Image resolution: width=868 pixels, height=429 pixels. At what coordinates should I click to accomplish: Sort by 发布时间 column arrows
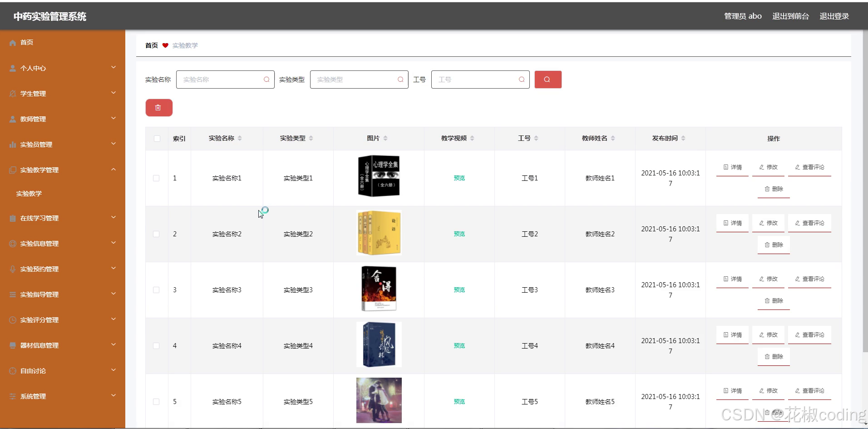point(683,138)
